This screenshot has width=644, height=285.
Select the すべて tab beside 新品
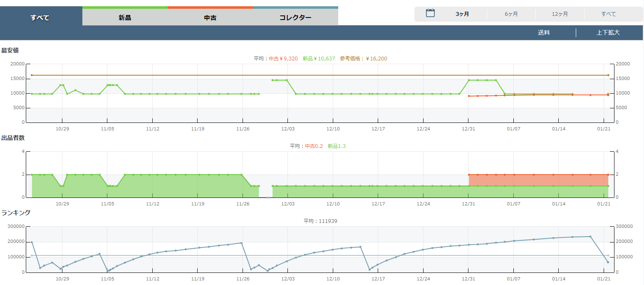(40, 17)
